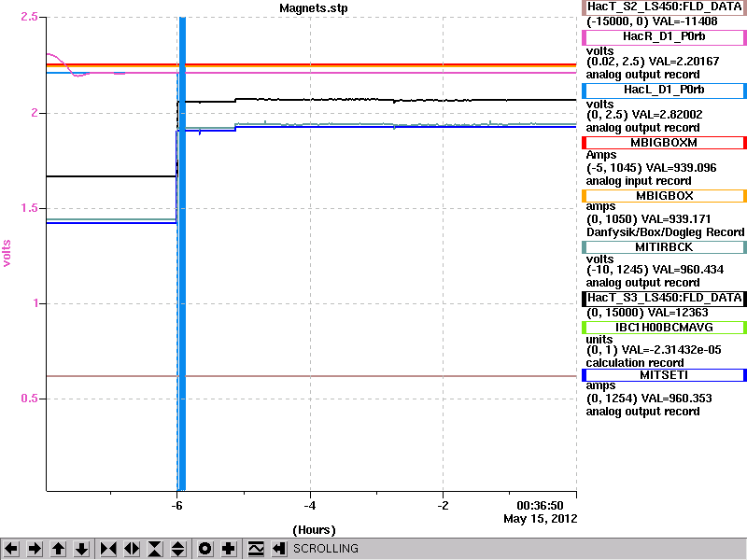Screen dimensions: 747x560
Task: Select the HacR_D1_P0rb legend entry
Action: click(x=664, y=37)
